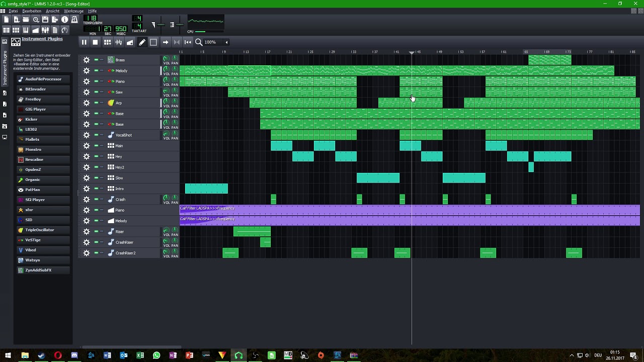Mute the VocalShot track

(x=96, y=135)
